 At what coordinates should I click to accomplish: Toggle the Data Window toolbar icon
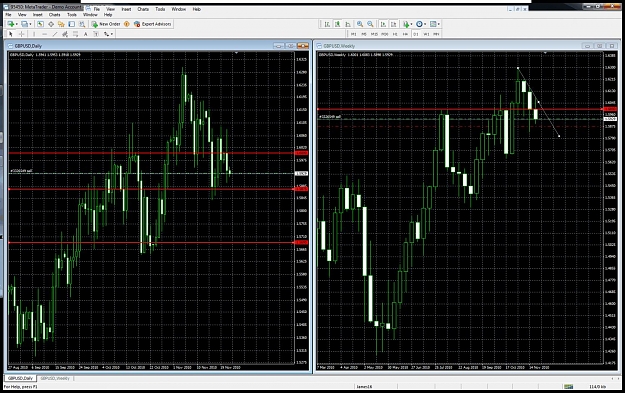(x=51, y=24)
